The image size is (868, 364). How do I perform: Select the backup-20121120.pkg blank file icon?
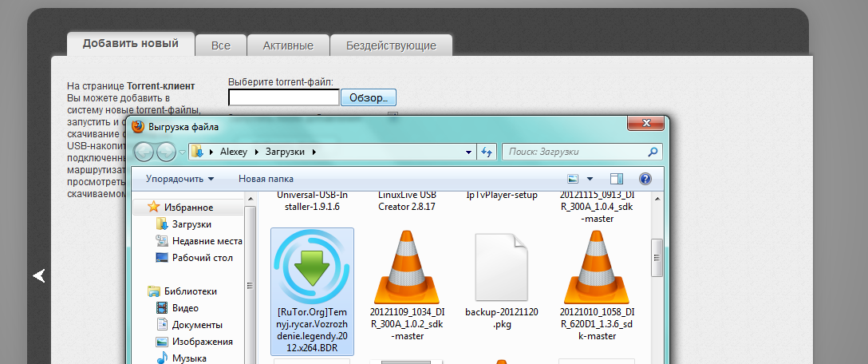pyautogui.click(x=502, y=267)
